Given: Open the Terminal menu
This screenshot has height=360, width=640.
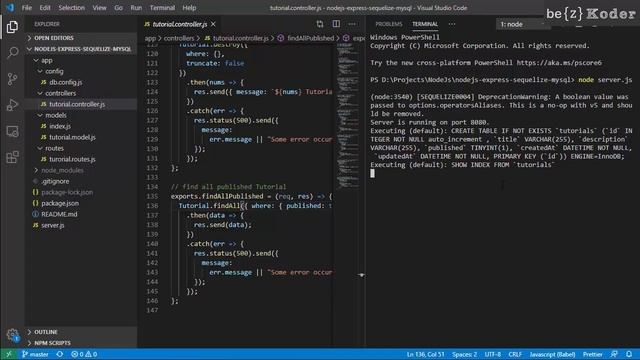Looking at the screenshot, I should tap(162, 8).
